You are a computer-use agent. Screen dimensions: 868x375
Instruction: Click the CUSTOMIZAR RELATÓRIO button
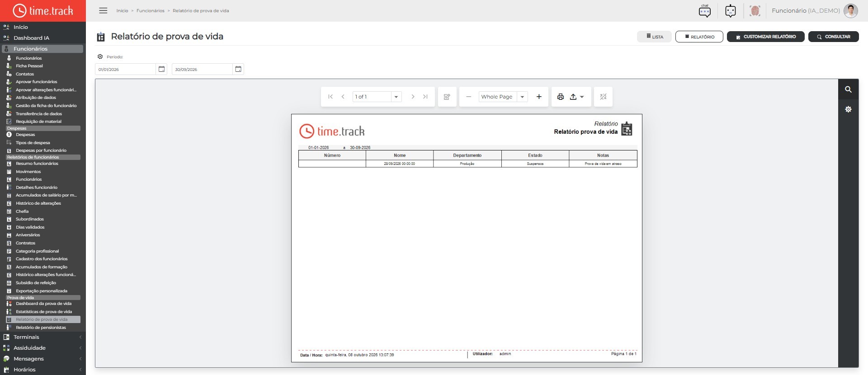(765, 37)
